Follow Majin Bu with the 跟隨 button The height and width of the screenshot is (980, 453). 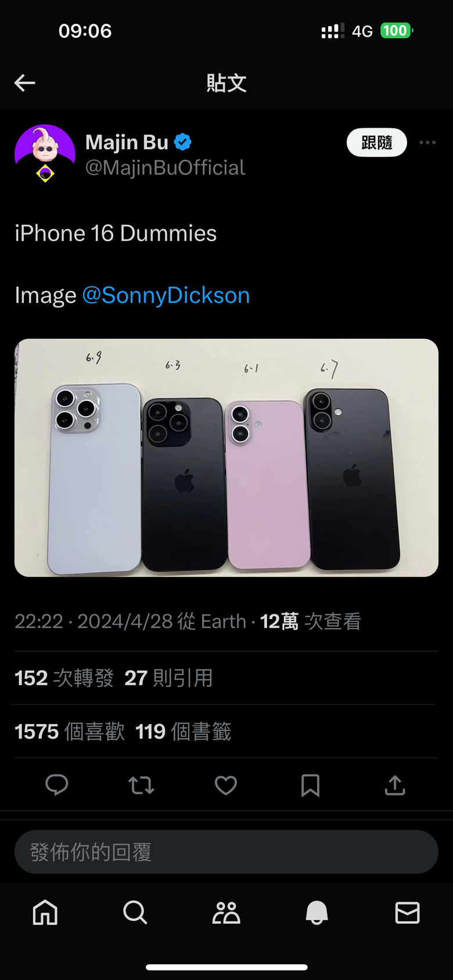point(377,143)
